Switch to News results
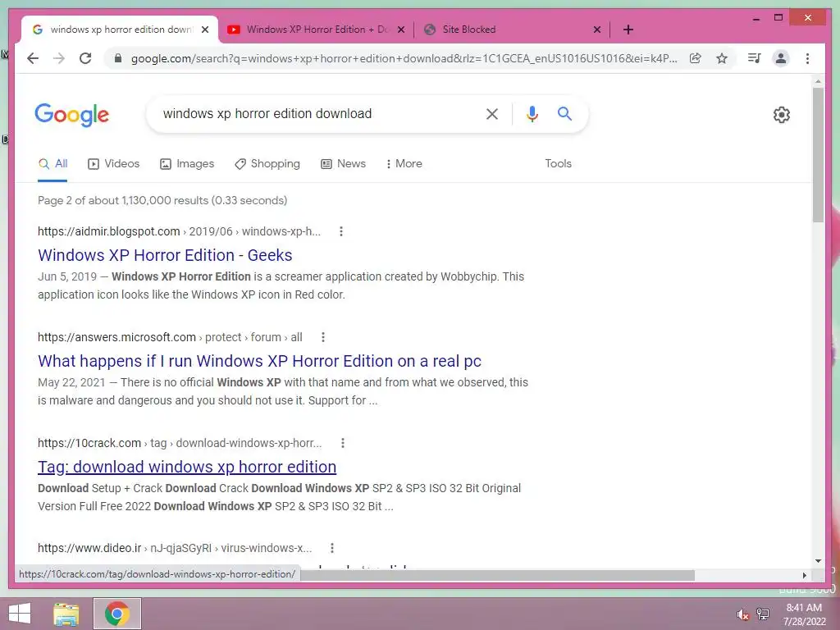This screenshot has height=630, width=840. coord(344,164)
